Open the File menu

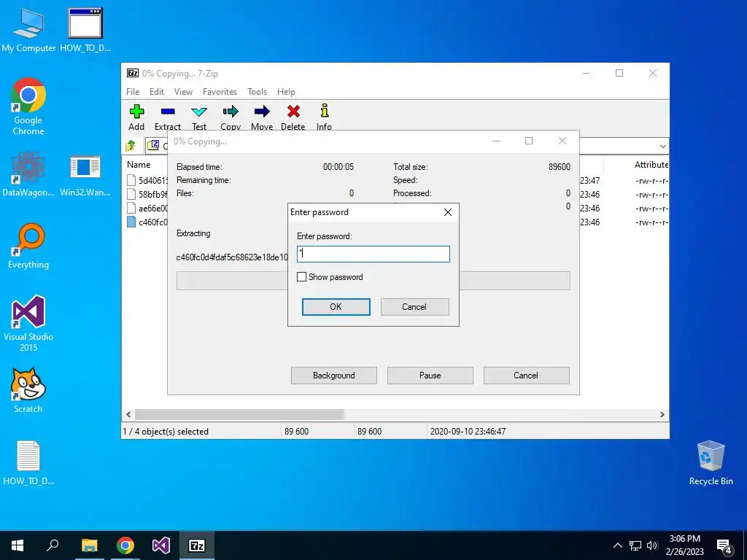click(x=133, y=92)
